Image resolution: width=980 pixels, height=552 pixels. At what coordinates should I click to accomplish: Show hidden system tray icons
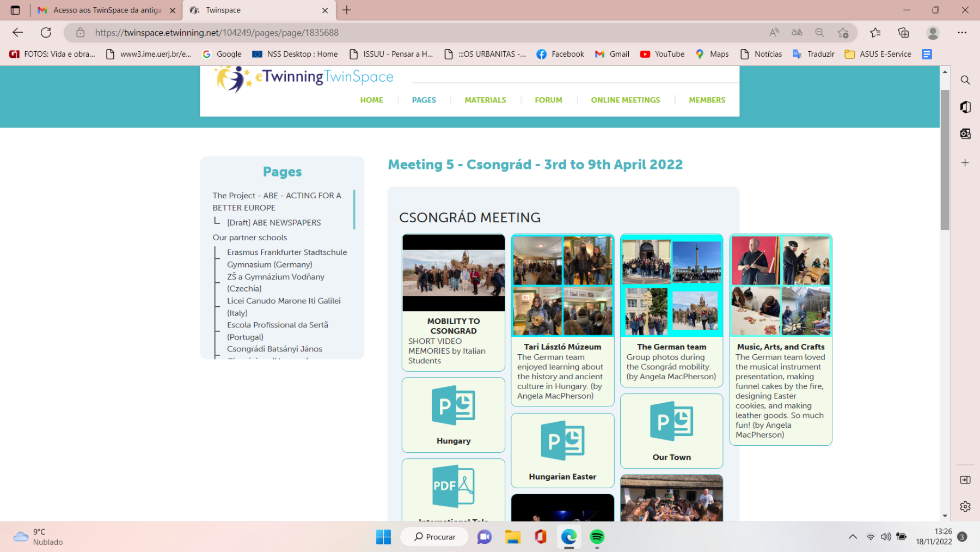point(853,537)
